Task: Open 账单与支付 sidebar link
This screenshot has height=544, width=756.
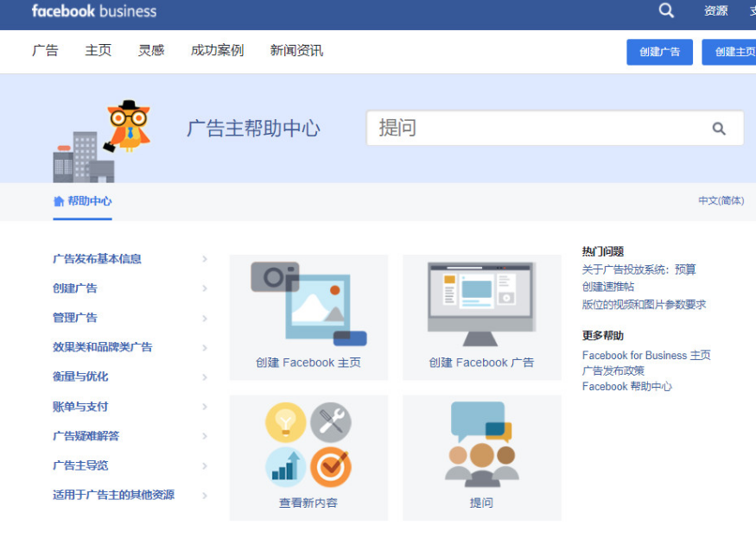Action: pos(80,407)
